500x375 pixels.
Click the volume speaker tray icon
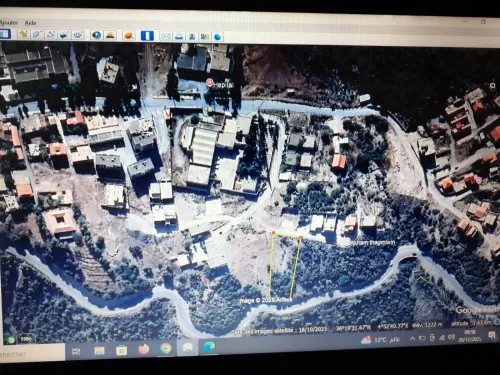tap(451, 337)
